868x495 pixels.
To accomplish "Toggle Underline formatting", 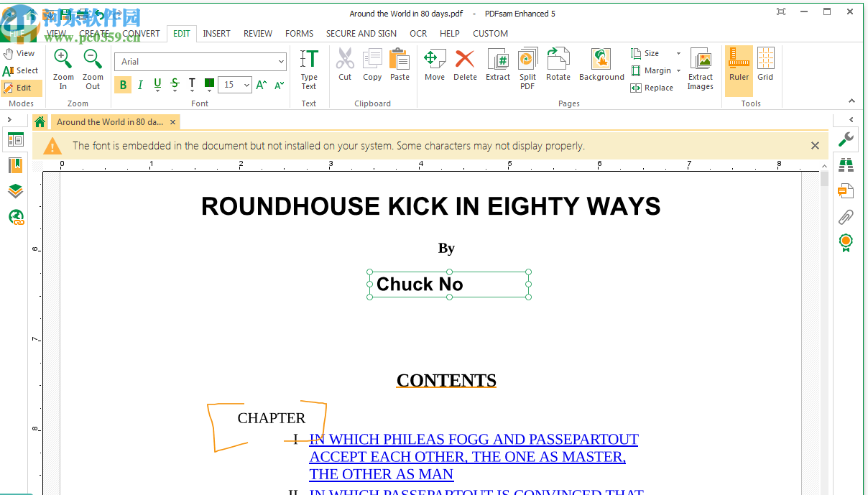I will [157, 85].
